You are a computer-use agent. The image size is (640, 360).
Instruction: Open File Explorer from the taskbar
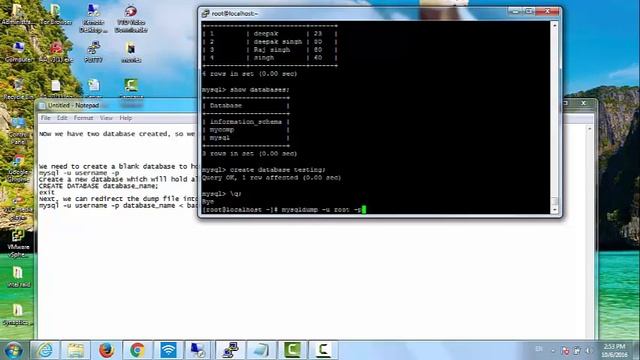point(76,350)
